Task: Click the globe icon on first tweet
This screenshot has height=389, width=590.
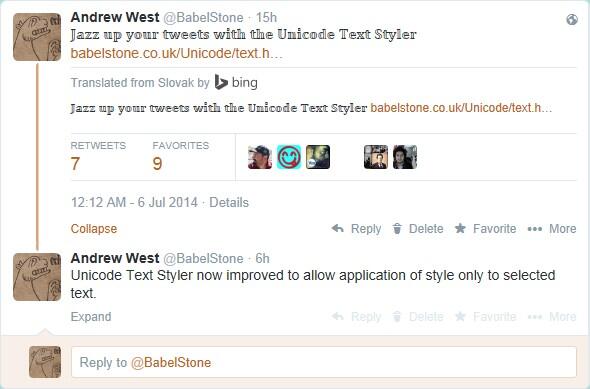Action: point(572,20)
